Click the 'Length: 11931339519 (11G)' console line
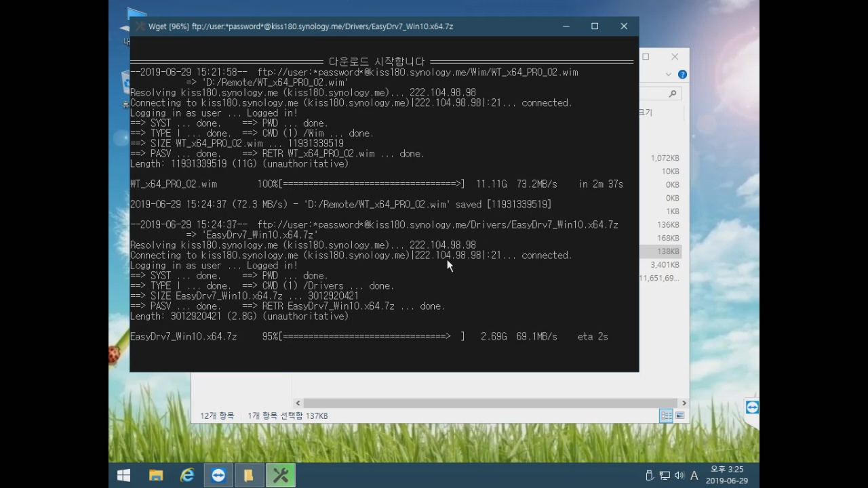The width and height of the screenshot is (868, 488). tap(239, 163)
